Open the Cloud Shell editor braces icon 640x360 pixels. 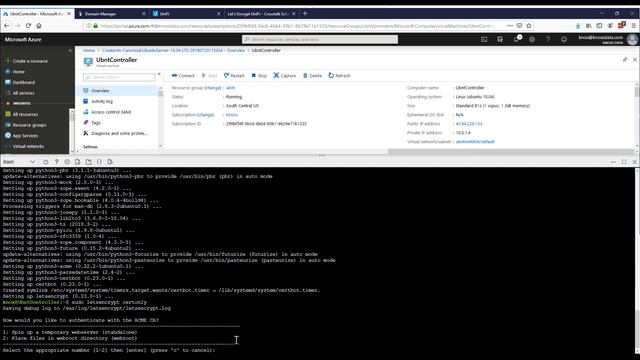(99, 162)
